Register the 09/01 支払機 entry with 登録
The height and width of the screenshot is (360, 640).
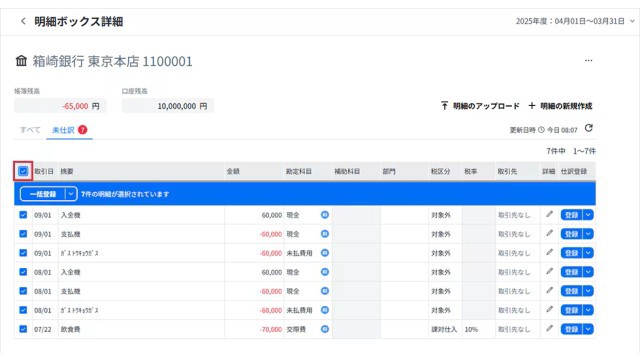tap(572, 234)
